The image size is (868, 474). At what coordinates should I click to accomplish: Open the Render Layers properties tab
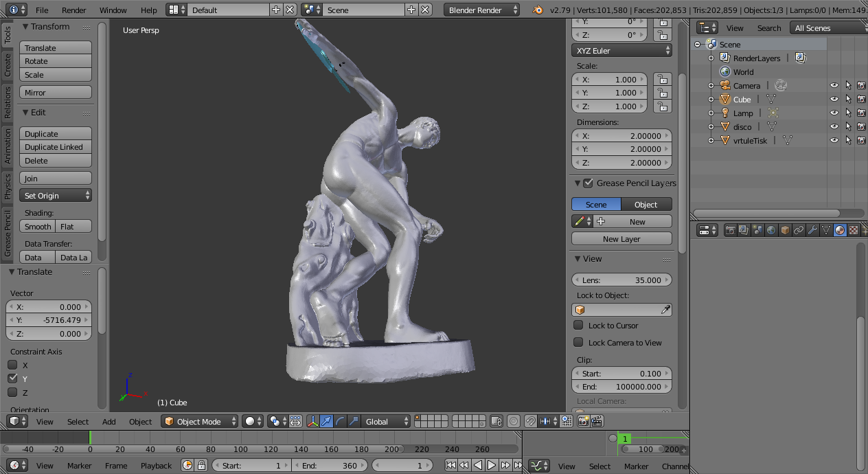click(744, 231)
